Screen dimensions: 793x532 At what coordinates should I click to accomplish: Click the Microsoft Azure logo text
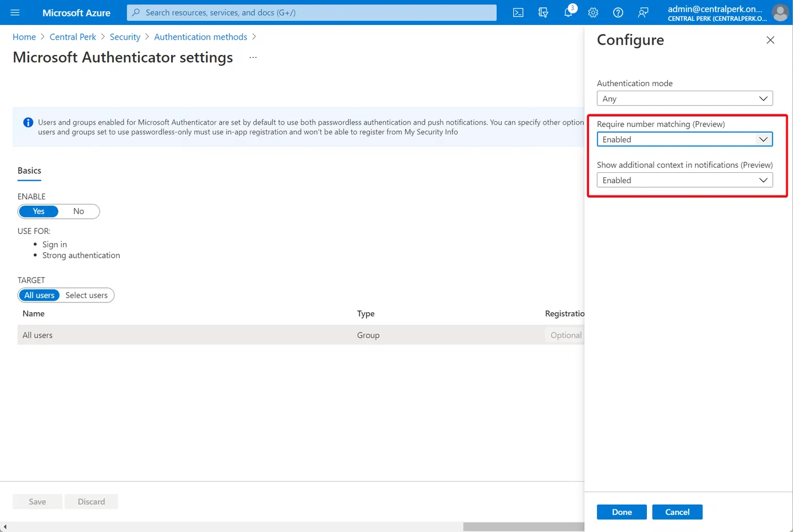pyautogui.click(x=76, y=12)
